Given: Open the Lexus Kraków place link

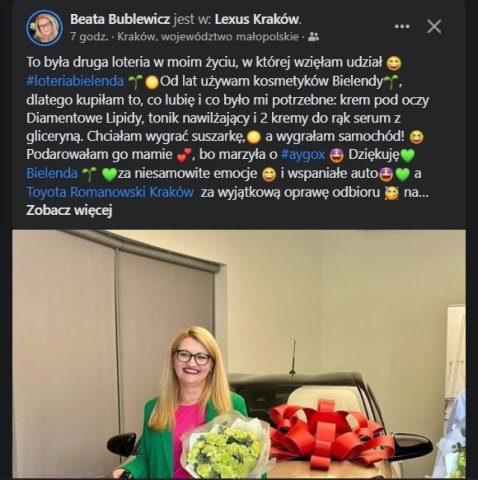Looking at the screenshot, I should click(257, 19).
